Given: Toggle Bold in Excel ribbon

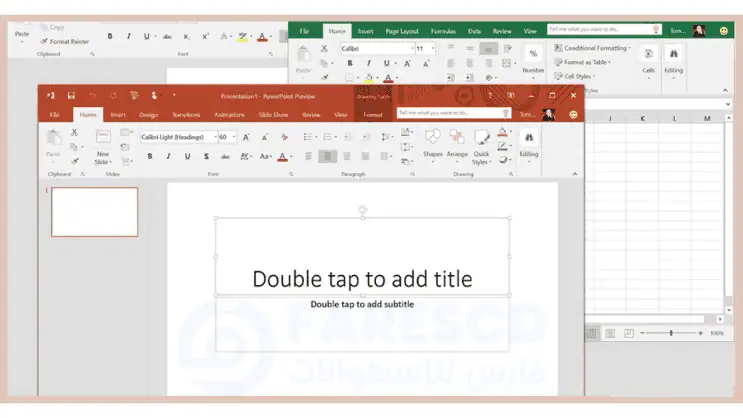Looking at the screenshot, I should tap(350, 63).
